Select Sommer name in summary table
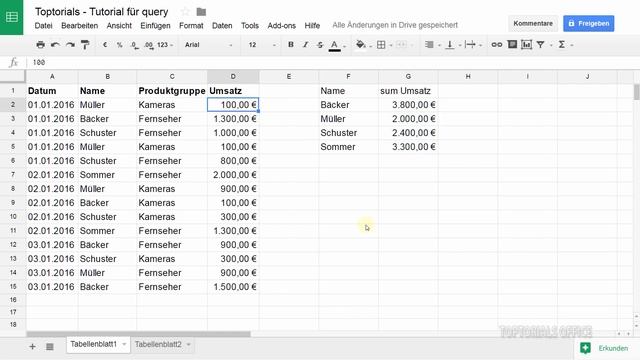 click(349, 147)
